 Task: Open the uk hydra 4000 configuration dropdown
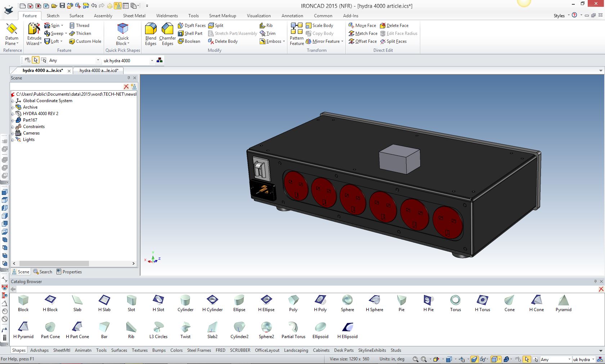click(152, 60)
